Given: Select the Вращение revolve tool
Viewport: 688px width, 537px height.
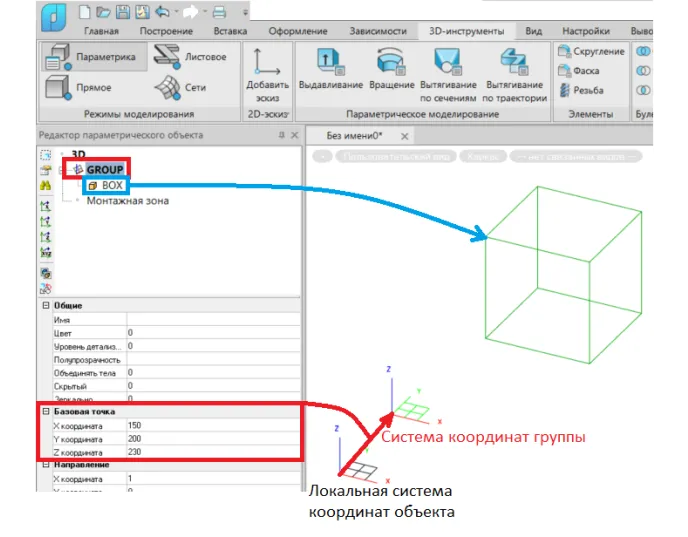Looking at the screenshot, I should 391,69.
